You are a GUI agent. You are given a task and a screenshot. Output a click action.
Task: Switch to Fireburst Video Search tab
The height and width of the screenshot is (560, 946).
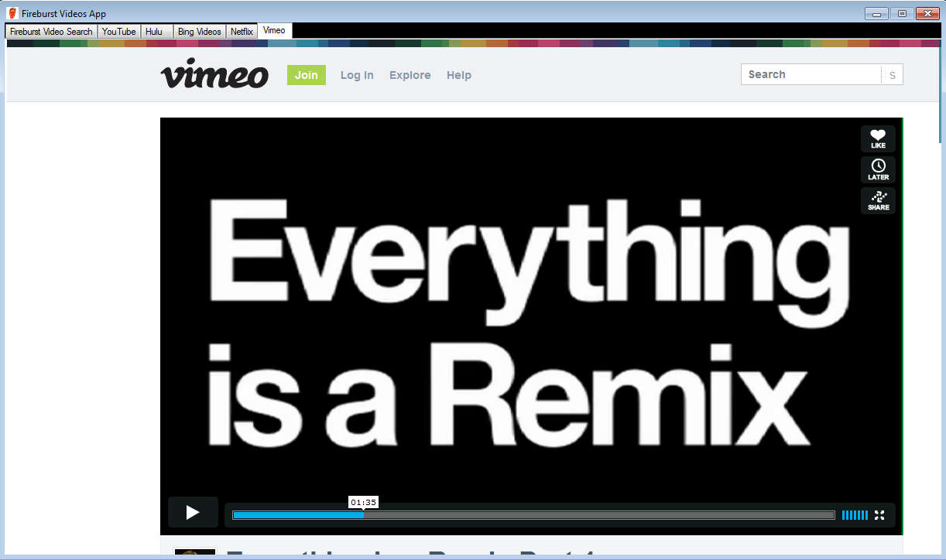51,32
